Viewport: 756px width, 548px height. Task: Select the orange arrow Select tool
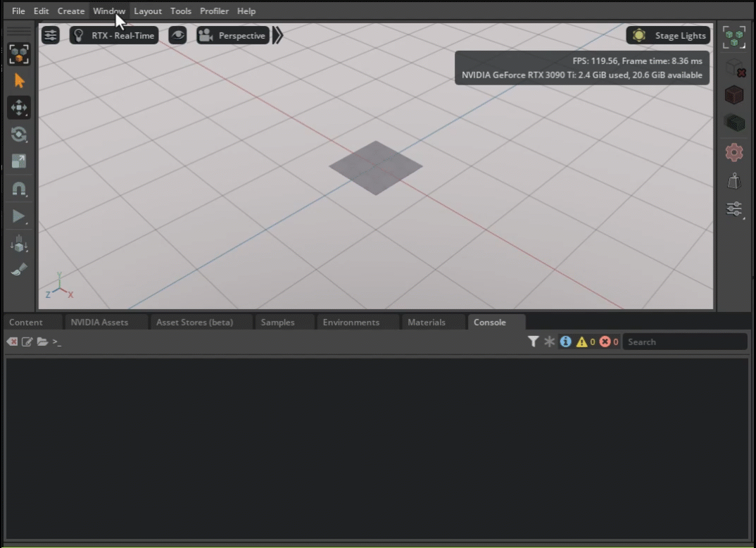tap(19, 80)
